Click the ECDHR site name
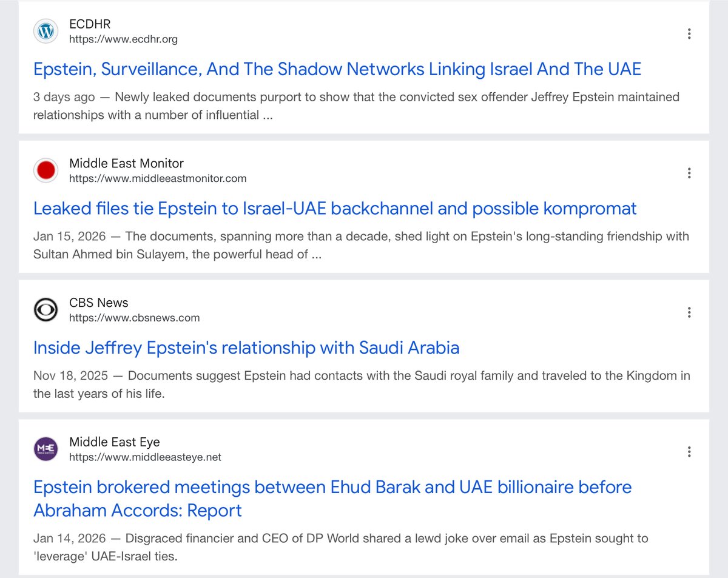The width and height of the screenshot is (728, 578). 90,24
